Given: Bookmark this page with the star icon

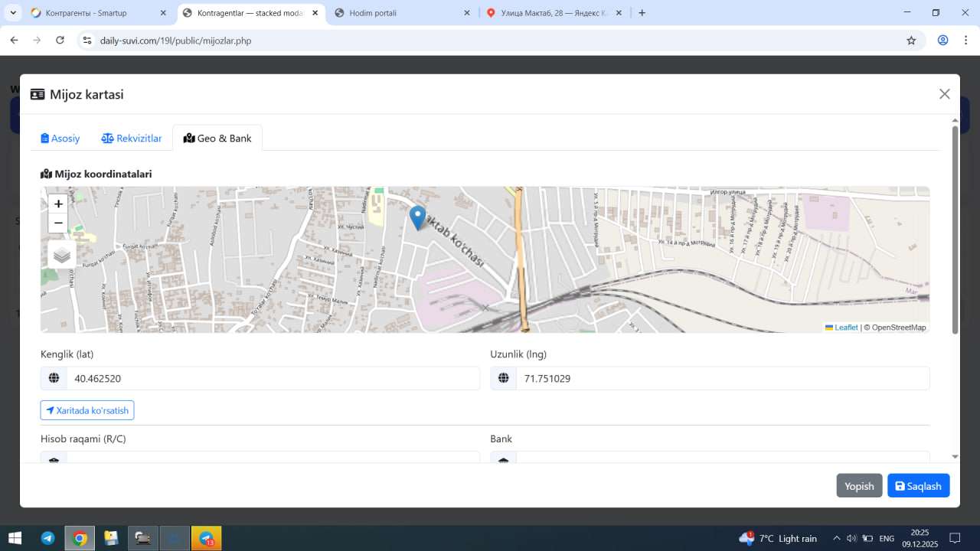Looking at the screenshot, I should click(x=911, y=41).
